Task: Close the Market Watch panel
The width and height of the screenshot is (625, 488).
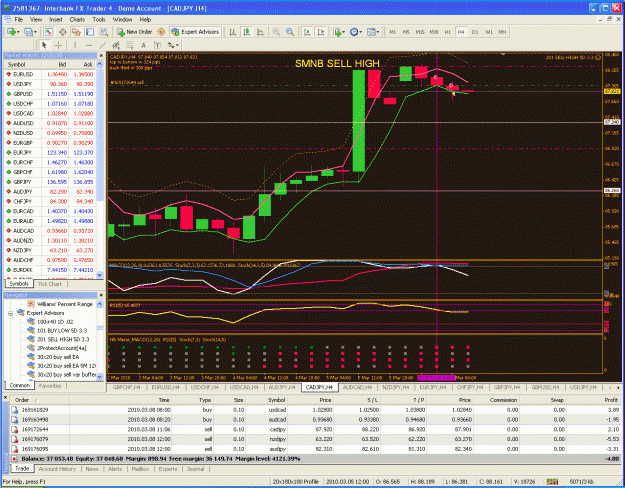Action: pos(101,55)
